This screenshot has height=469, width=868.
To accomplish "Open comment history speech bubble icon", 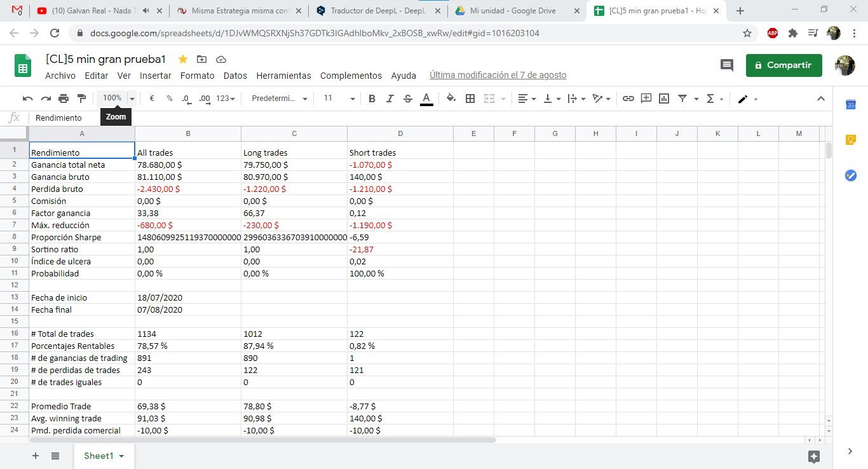I will (727, 65).
